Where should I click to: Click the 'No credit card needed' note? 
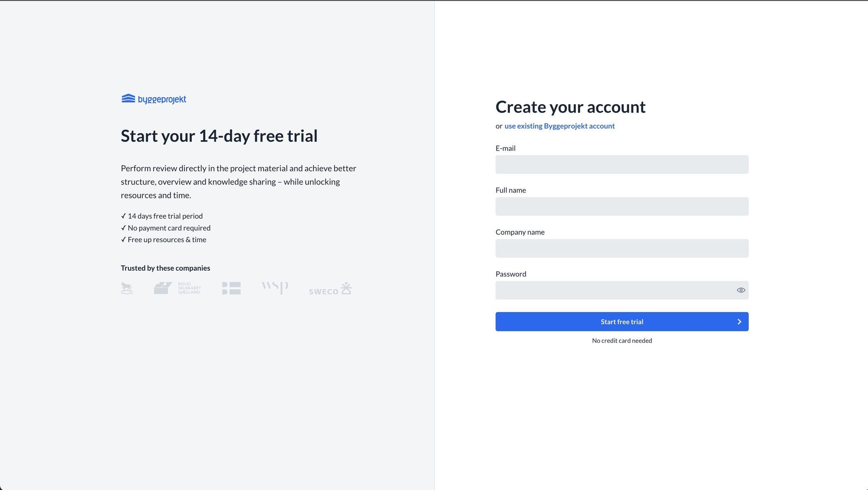[621, 341]
